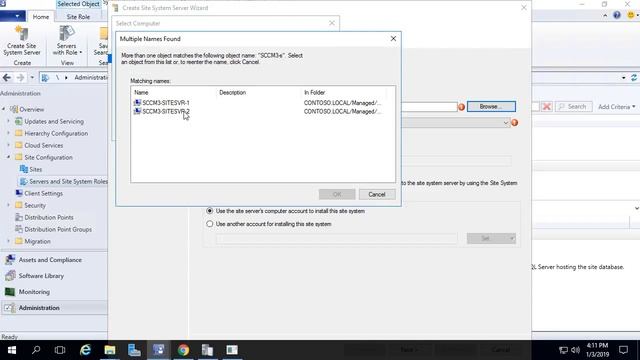Click the Browse button in the wizard

491,107
